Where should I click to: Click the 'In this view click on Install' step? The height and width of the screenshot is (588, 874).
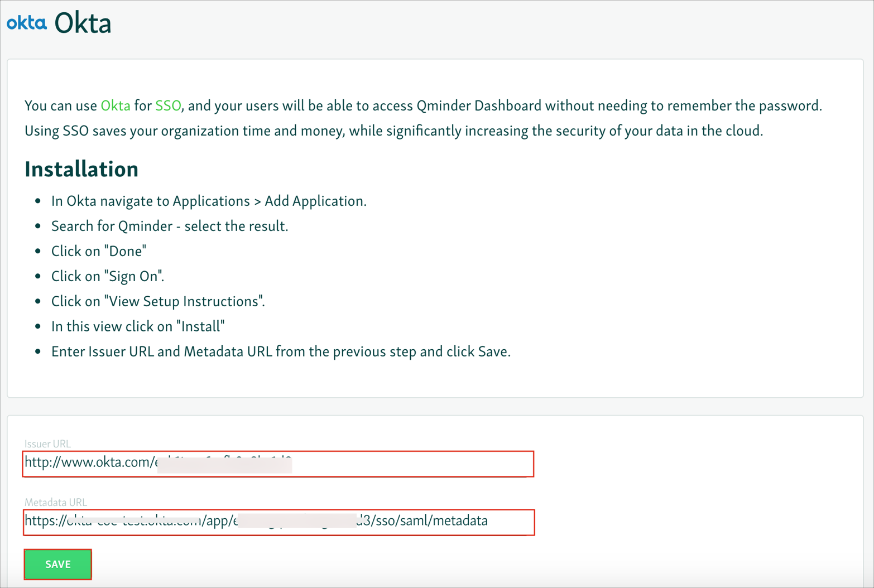pyautogui.click(x=138, y=326)
